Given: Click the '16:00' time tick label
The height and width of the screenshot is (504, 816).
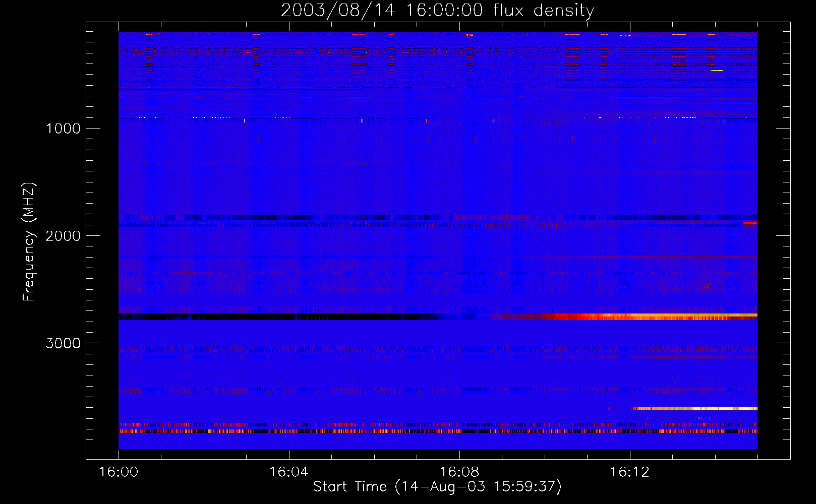Looking at the screenshot, I should 119,472.
